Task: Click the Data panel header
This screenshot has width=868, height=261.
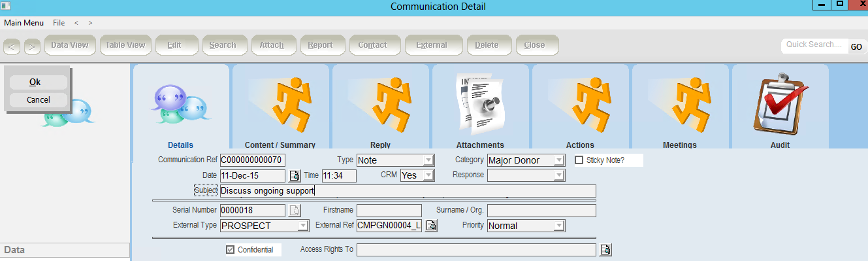Action: (65, 251)
